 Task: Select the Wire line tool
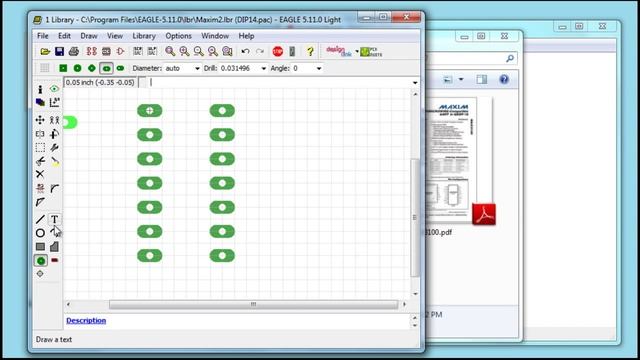tap(40, 220)
